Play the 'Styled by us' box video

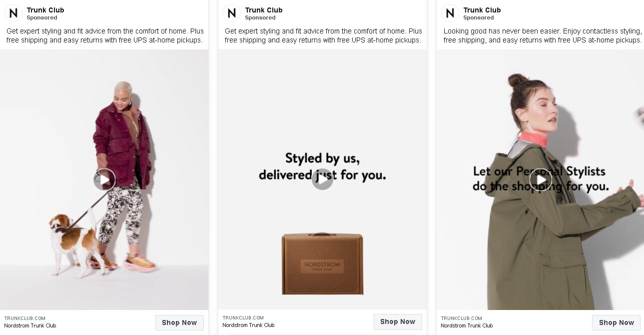(x=322, y=179)
